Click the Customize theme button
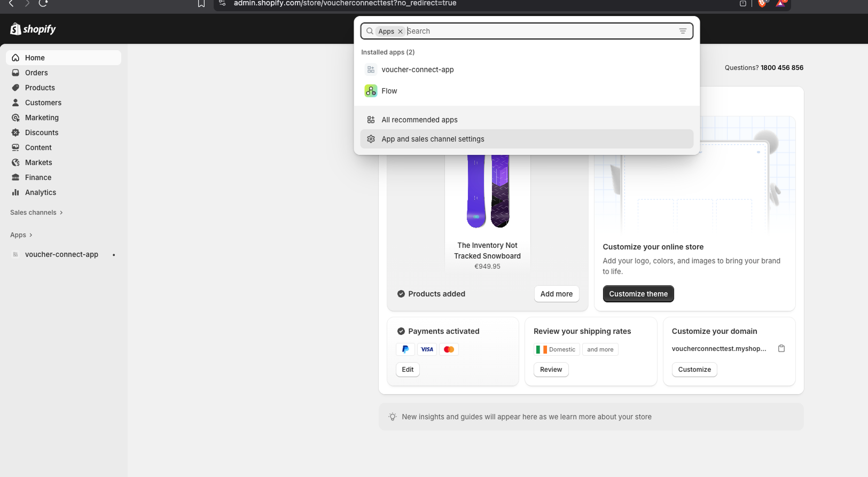Screen dimensions: 868x477 pyautogui.click(x=638, y=294)
